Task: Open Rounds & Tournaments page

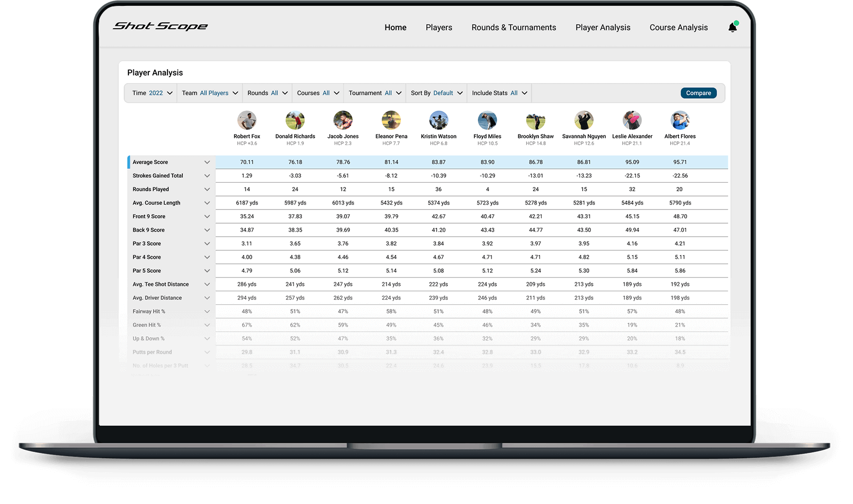Action: click(x=513, y=28)
